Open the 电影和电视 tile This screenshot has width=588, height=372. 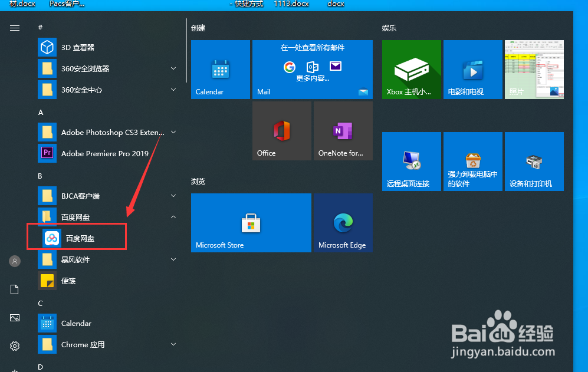coord(473,70)
